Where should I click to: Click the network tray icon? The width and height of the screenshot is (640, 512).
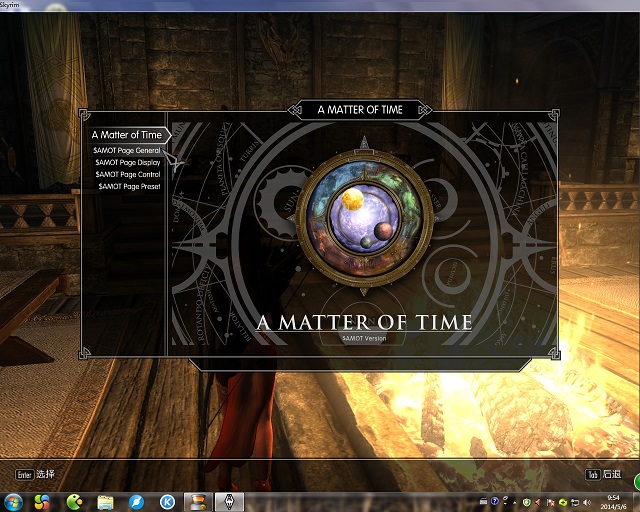[575, 503]
